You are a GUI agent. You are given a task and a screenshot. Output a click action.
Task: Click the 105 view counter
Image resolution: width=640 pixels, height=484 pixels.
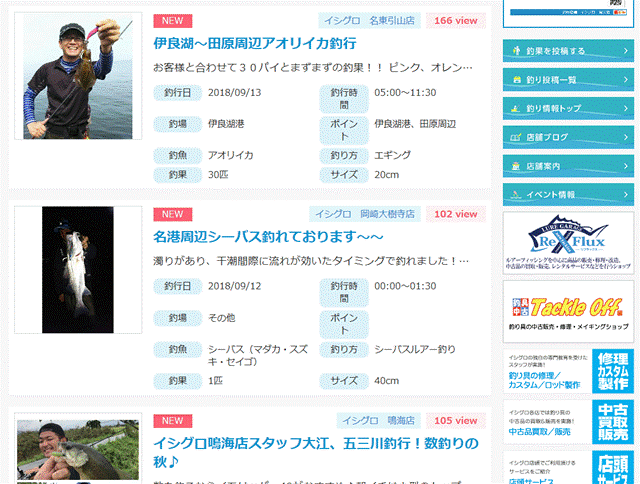(x=456, y=420)
